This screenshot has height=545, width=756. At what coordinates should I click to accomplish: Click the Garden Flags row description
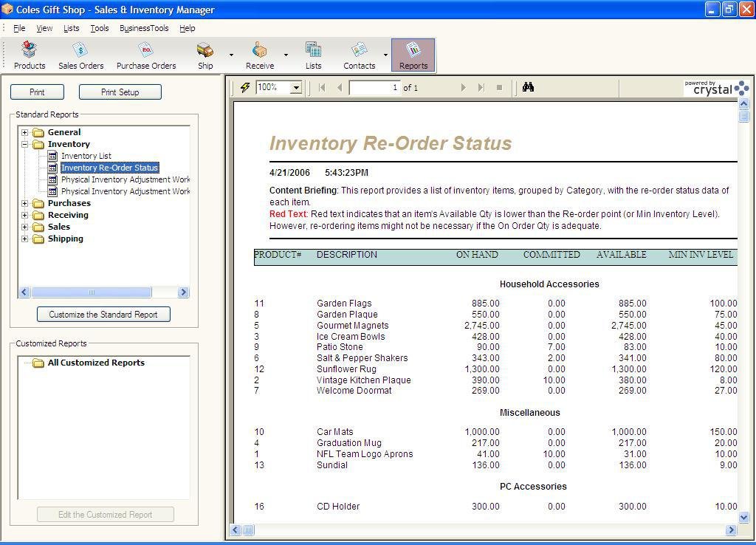coord(344,304)
